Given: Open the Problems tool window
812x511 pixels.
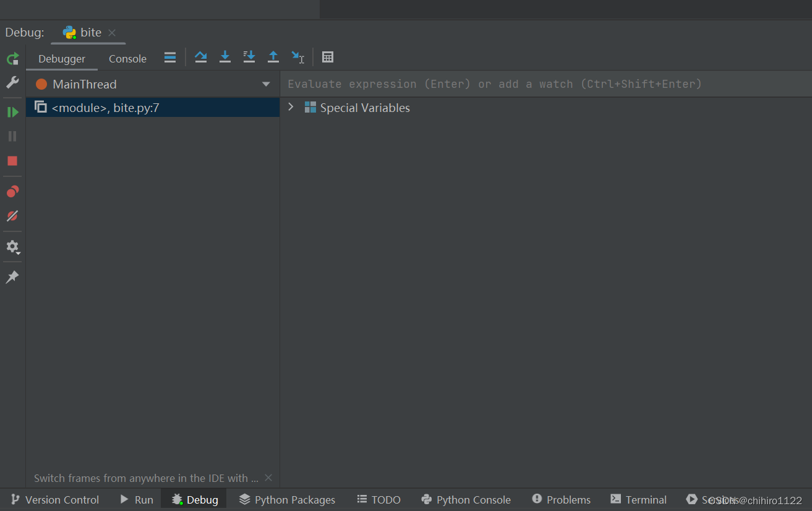Looking at the screenshot, I should 560,499.
